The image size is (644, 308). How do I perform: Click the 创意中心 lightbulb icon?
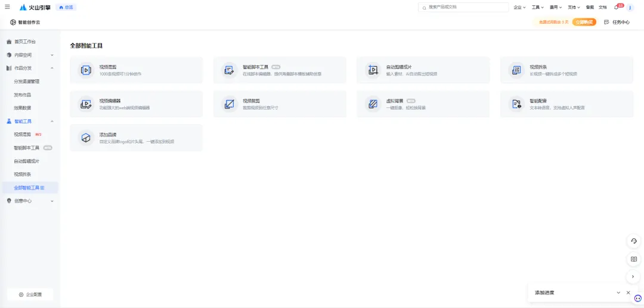coord(9,201)
